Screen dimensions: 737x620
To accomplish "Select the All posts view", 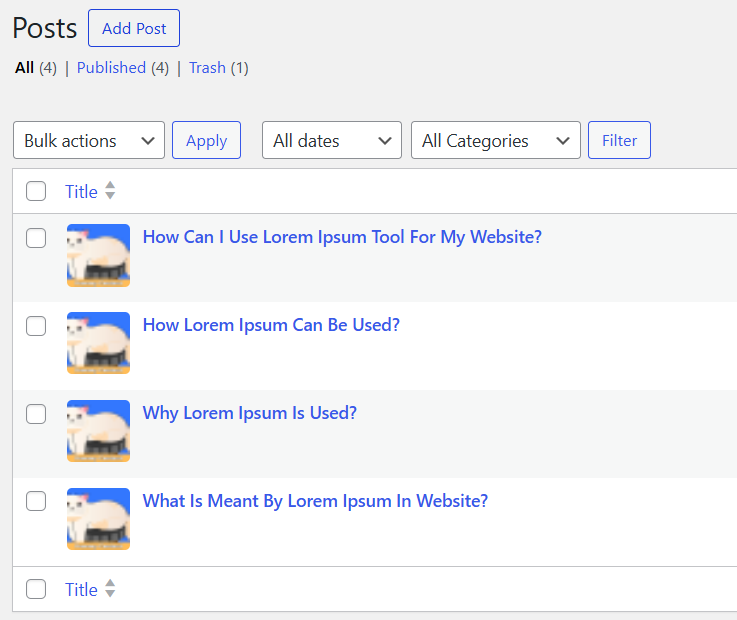I will (24, 68).
